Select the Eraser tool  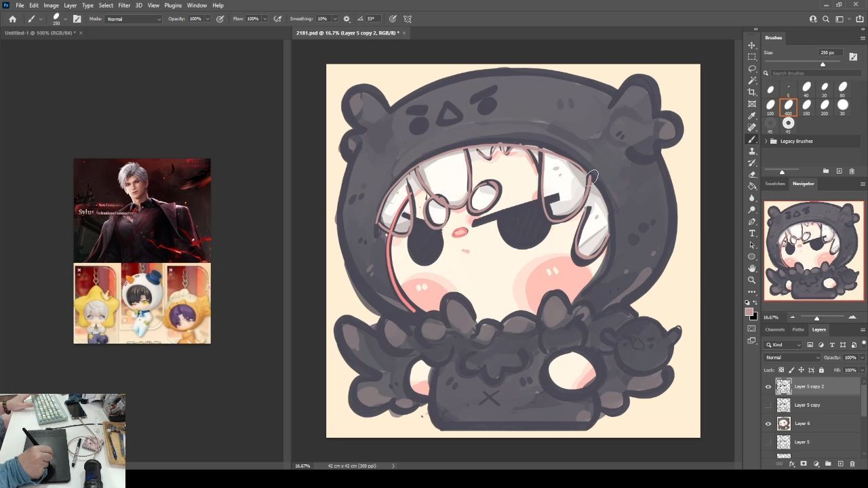click(752, 174)
